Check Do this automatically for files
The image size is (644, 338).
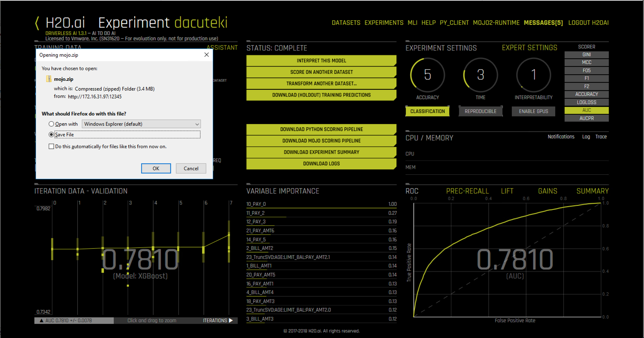pyautogui.click(x=51, y=146)
